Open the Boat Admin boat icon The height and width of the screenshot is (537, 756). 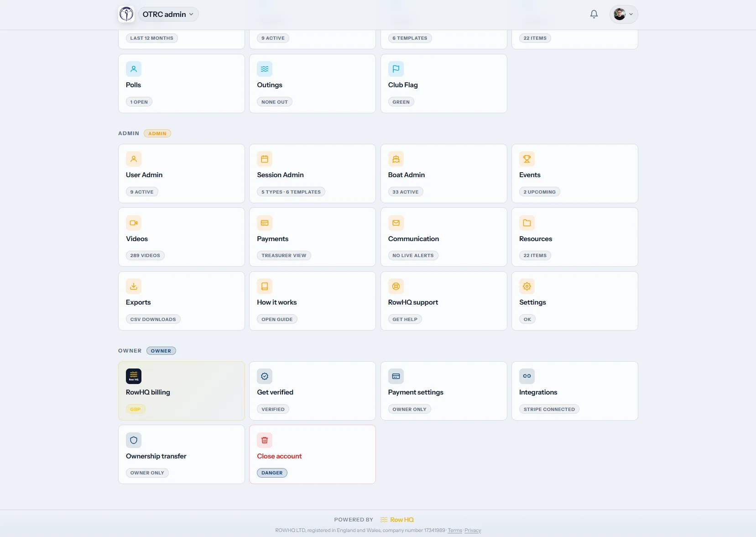coord(396,159)
